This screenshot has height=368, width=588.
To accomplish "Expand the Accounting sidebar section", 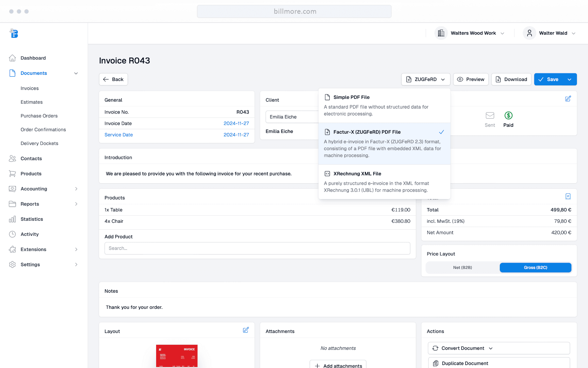I will click(x=76, y=189).
